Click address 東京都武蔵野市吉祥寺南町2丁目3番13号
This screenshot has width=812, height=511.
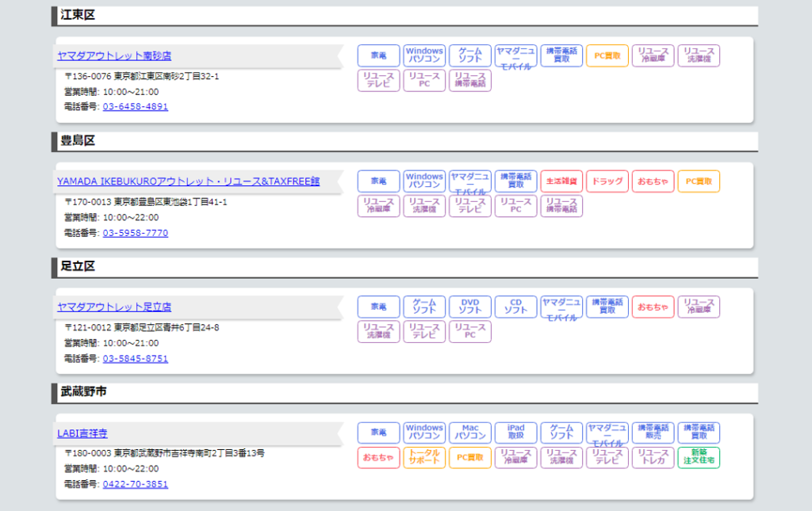coord(189,454)
